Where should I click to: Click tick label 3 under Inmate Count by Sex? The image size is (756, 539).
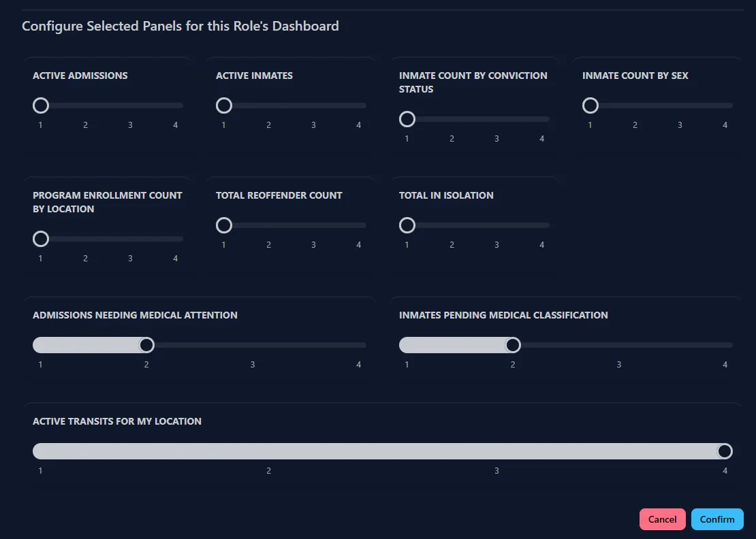click(x=680, y=125)
